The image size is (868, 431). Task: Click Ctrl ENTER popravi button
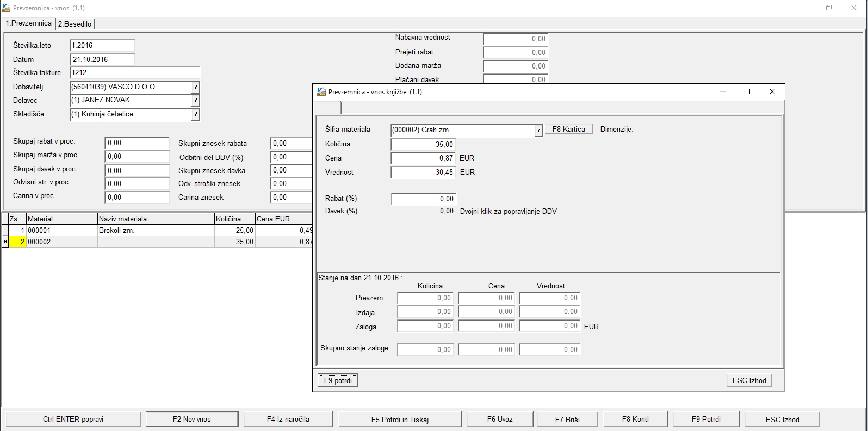pos(73,419)
